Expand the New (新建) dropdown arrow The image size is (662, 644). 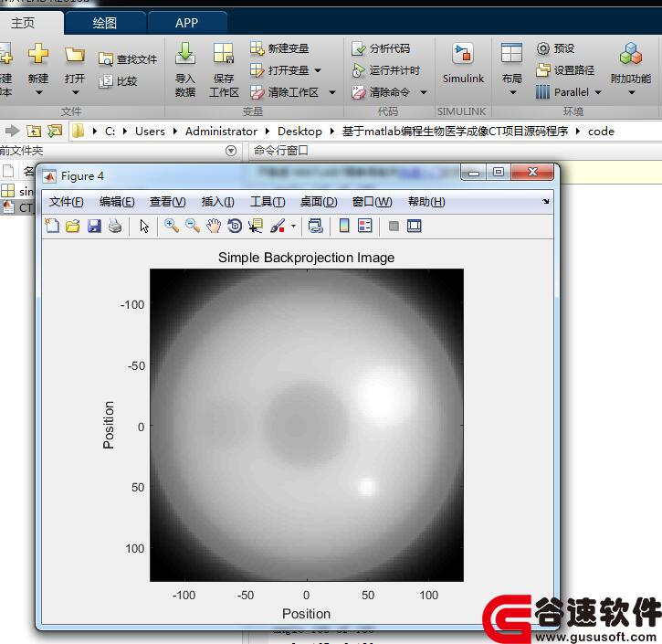(38, 92)
